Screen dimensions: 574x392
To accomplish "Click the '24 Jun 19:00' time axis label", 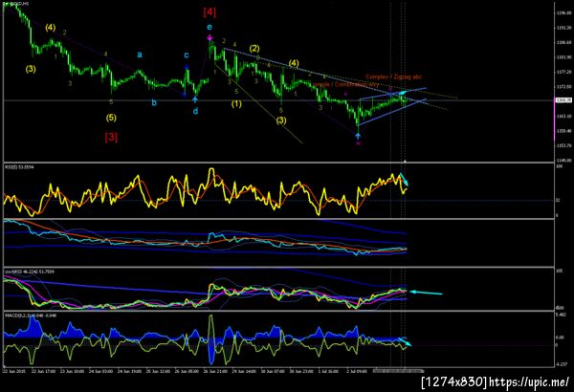I will 129,371.
